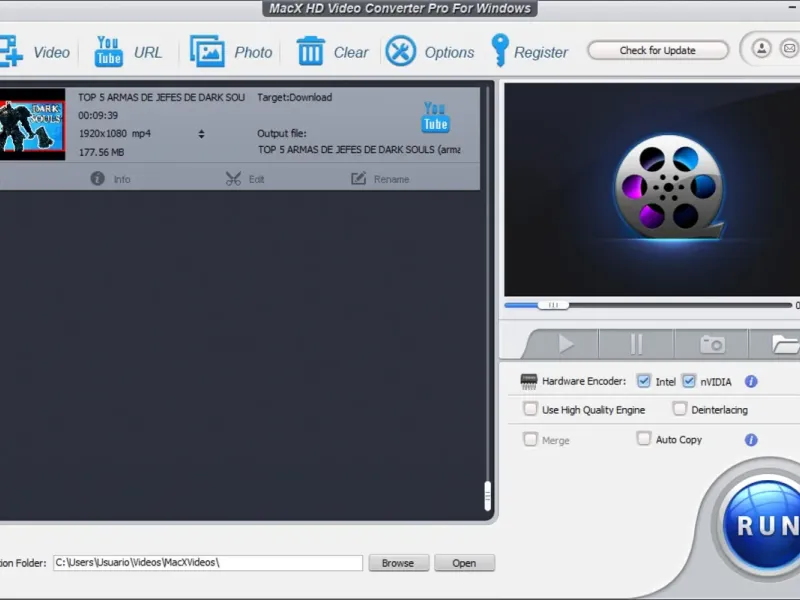
Task: Toggle the nVIDIA hardware encoder checkbox
Action: point(689,381)
